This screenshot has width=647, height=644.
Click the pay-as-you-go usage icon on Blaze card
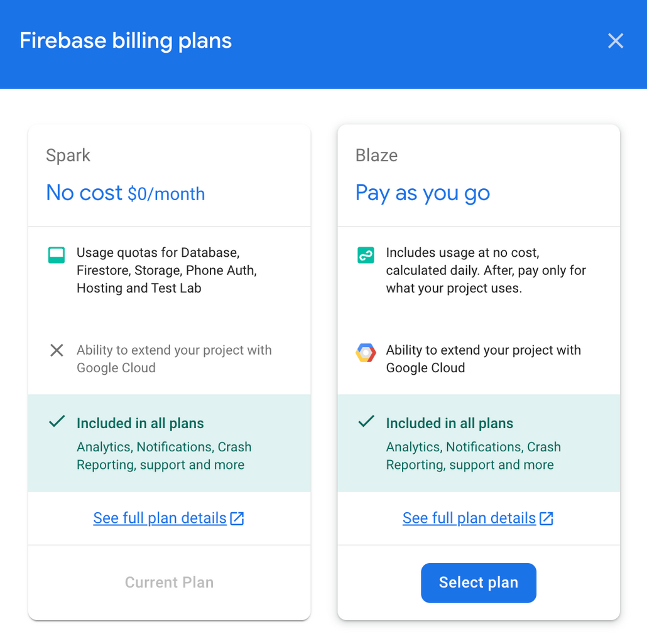coord(365,255)
